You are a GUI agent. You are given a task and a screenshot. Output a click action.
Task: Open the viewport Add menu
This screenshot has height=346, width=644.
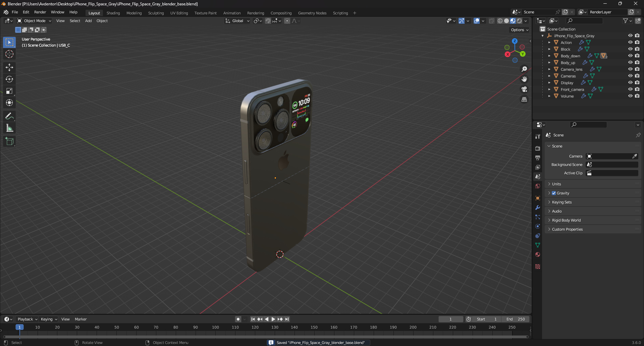click(x=88, y=21)
